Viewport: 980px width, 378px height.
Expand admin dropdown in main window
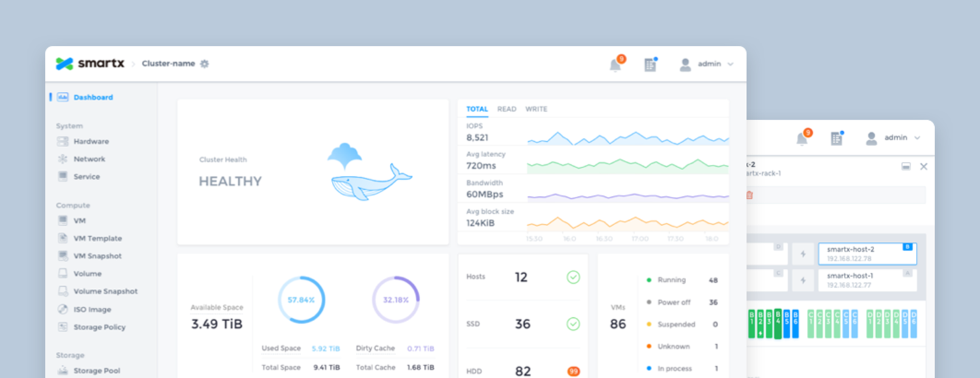[x=730, y=64]
